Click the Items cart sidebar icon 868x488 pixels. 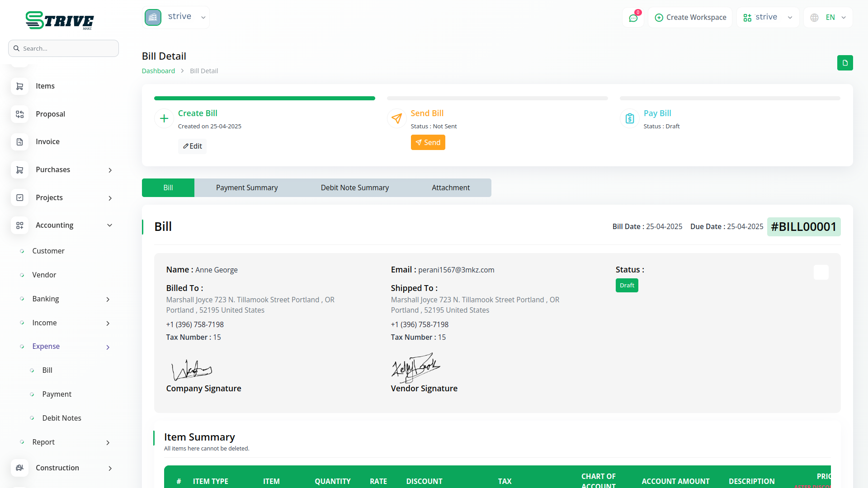19,86
